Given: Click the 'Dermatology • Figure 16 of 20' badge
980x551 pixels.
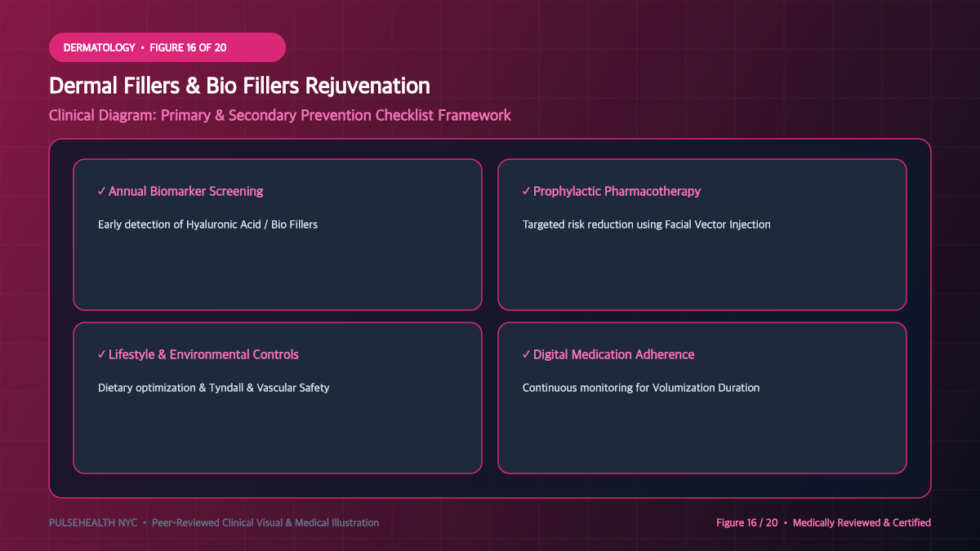Looking at the screenshot, I should (167, 47).
